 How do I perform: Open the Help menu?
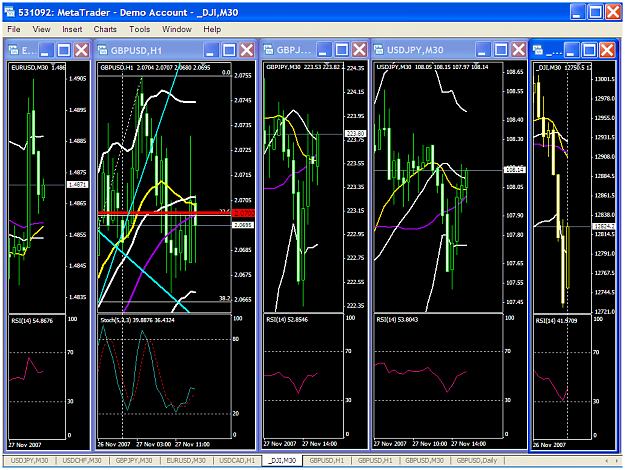pyautogui.click(x=212, y=29)
